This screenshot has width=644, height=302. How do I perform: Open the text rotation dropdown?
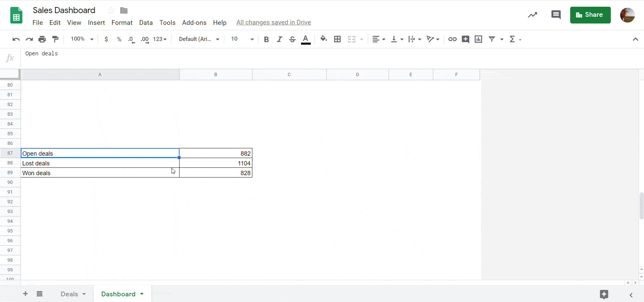point(433,39)
